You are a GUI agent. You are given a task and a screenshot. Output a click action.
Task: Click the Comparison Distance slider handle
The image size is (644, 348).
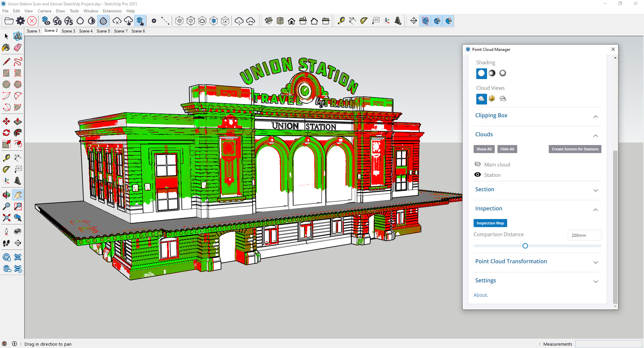point(525,246)
